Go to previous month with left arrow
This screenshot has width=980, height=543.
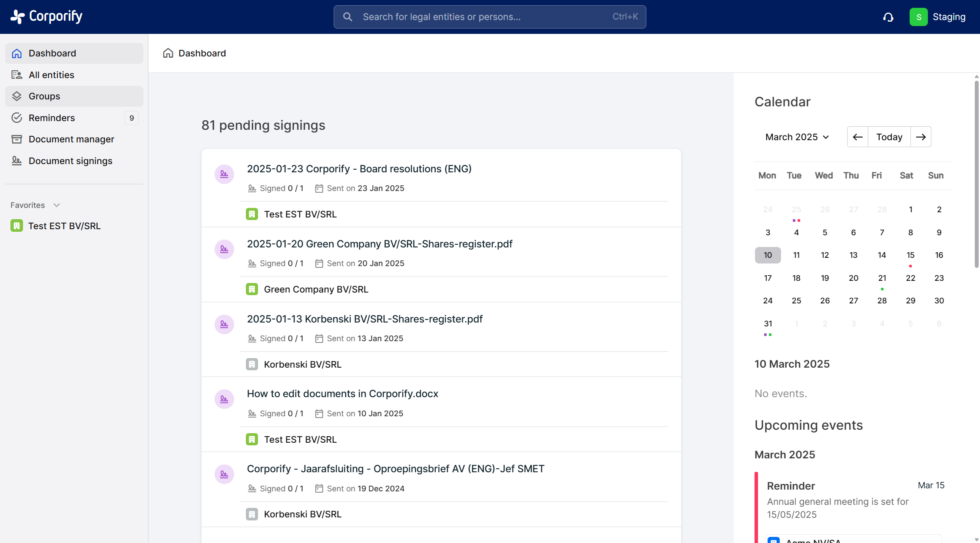pyautogui.click(x=857, y=137)
